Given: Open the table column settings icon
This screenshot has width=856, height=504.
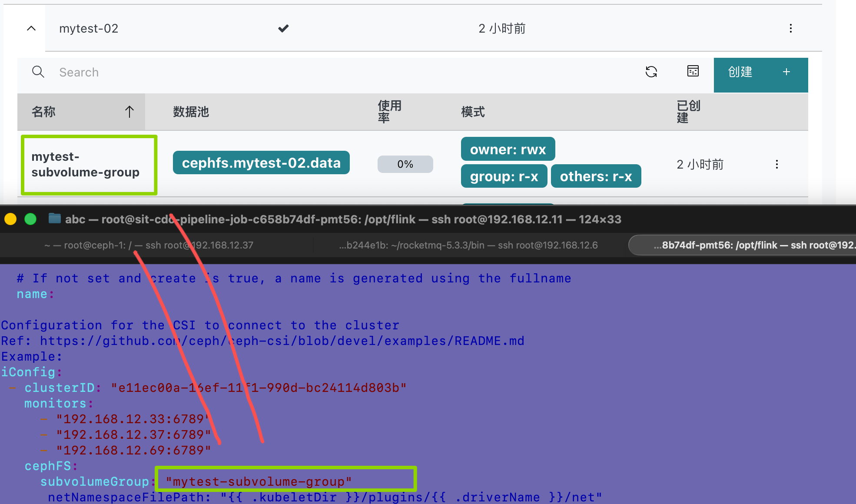Looking at the screenshot, I should [x=693, y=71].
